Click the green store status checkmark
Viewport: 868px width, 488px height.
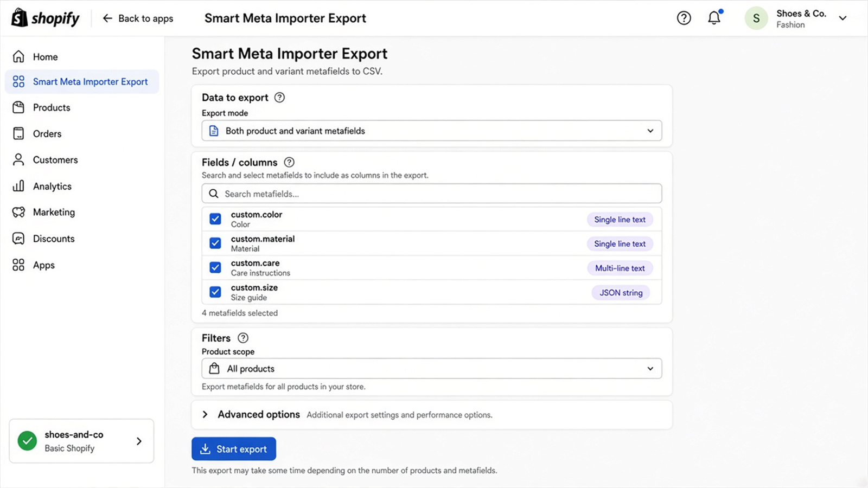click(x=27, y=441)
